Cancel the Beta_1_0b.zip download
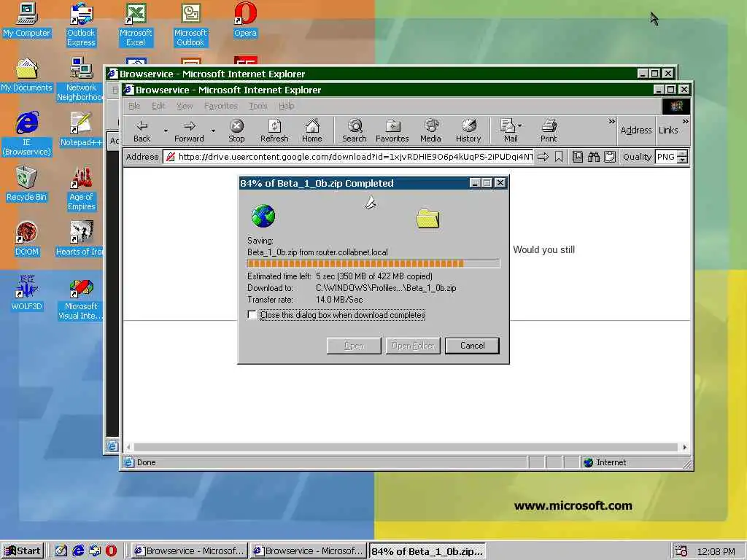The height and width of the screenshot is (560, 747). [472, 346]
